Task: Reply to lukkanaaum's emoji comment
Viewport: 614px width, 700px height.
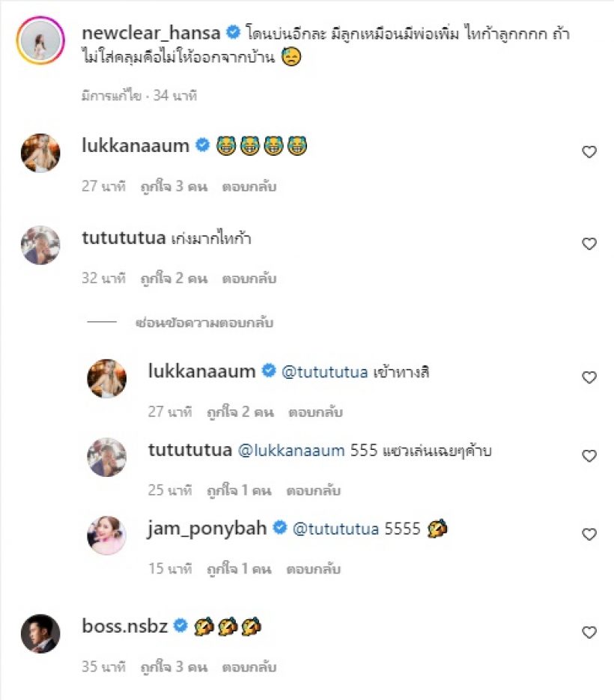Action: coord(249,186)
